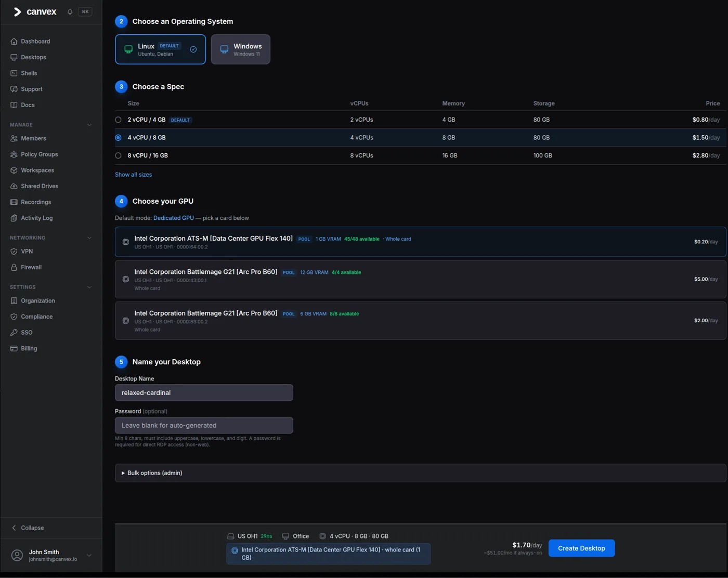Screen dimensions: 728x578
Task: Select the 4 vCPU / 8 GB radio button
Action: pyautogui.click(x=118, y=138)
